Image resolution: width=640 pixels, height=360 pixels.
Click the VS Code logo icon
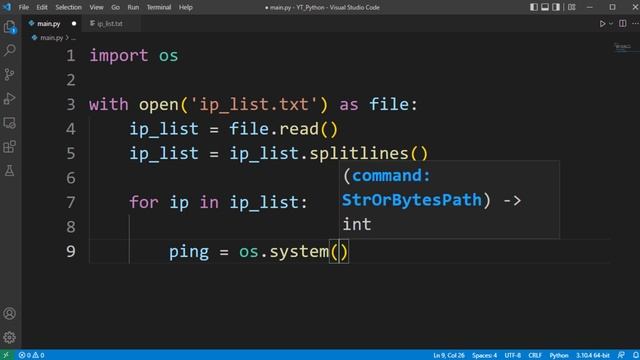tap(7, 7)
